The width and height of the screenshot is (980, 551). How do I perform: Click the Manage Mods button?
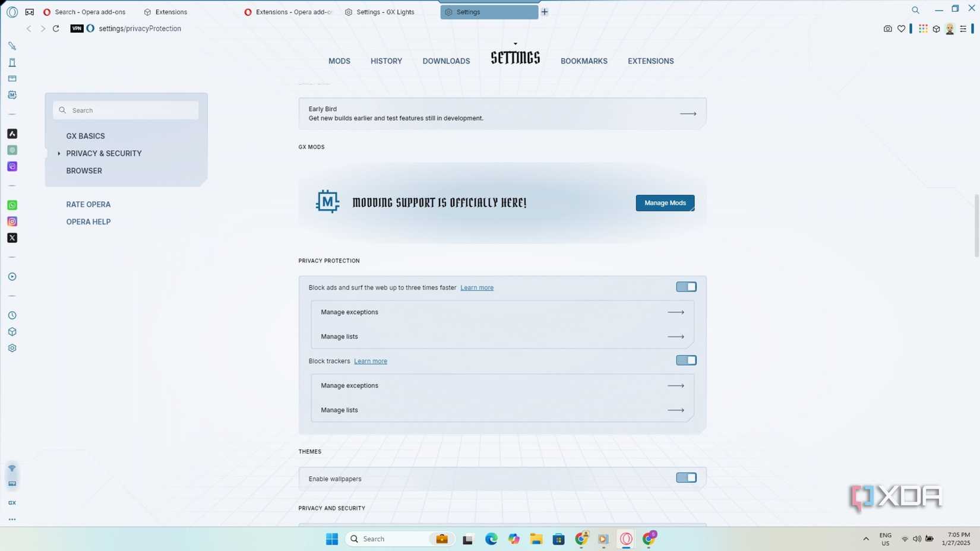pyautogui.click(x=665, y=202)
